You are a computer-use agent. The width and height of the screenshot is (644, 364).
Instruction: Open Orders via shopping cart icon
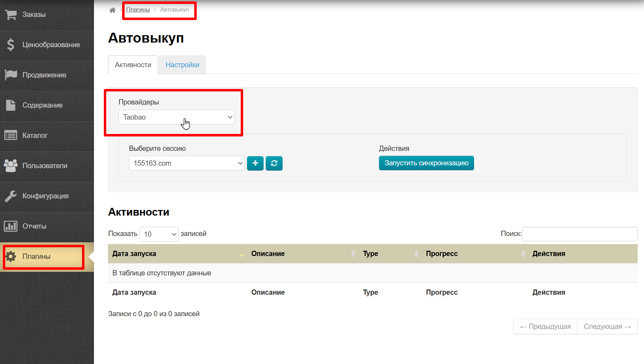(x=11, y=15)
